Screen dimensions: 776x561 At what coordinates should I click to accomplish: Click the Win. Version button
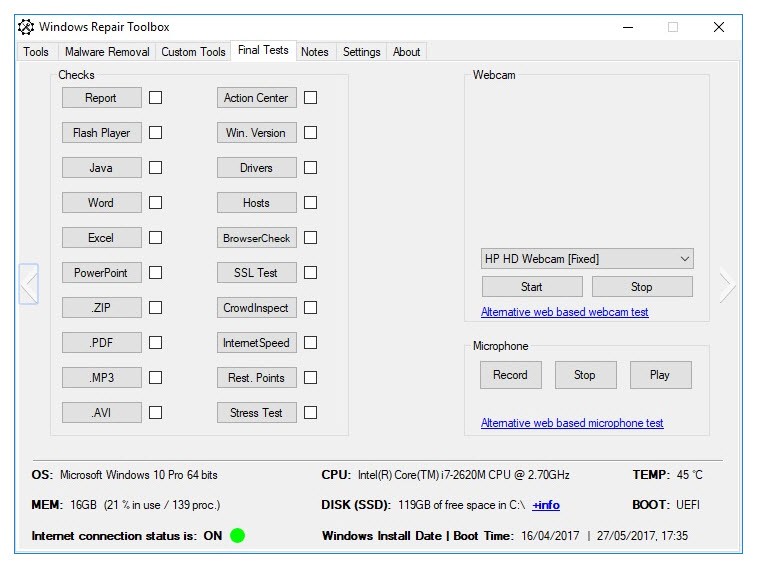[x=256, y=133]
